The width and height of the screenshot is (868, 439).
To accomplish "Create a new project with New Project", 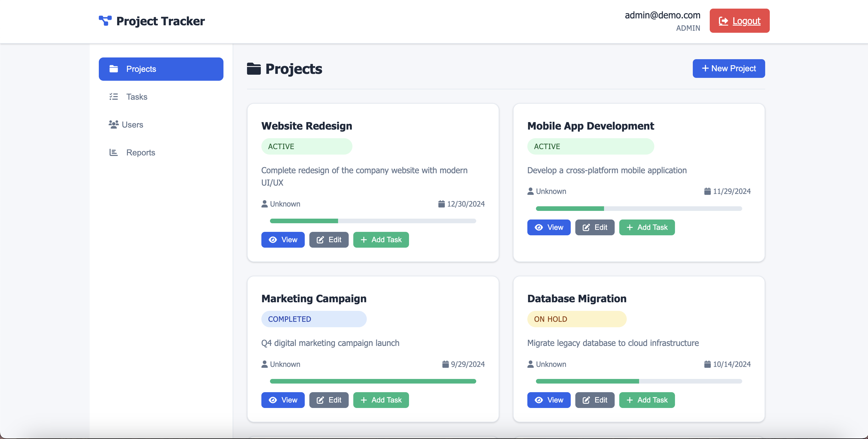I will click(x=728, y=68).
